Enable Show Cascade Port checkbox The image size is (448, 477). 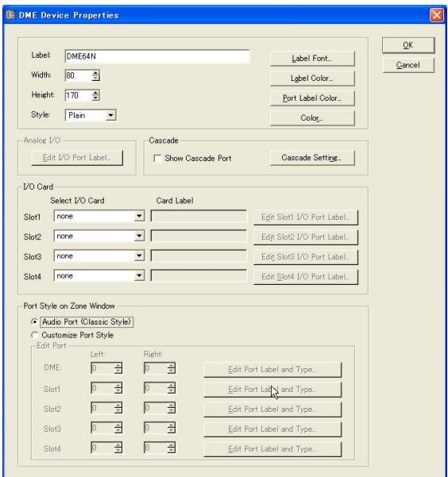(x=157, y=159)
